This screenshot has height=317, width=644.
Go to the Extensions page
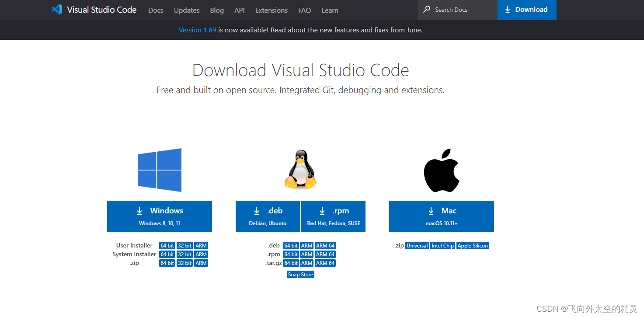click(x=272, y=10)
